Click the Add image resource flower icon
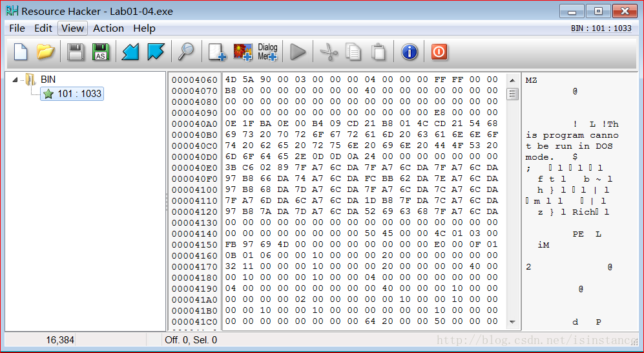644x353 pixels. (242, 52)
